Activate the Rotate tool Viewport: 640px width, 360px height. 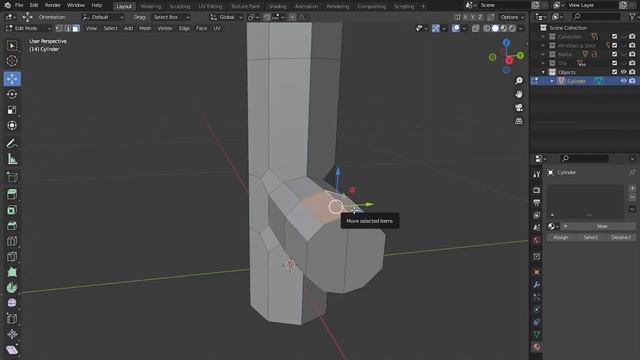(12, 94)
